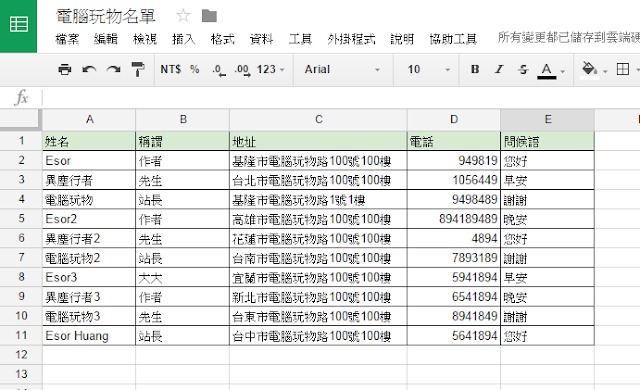This screenshot has width=640, height=390.
Task: Click the percent format button
Action: pos(195,69)
